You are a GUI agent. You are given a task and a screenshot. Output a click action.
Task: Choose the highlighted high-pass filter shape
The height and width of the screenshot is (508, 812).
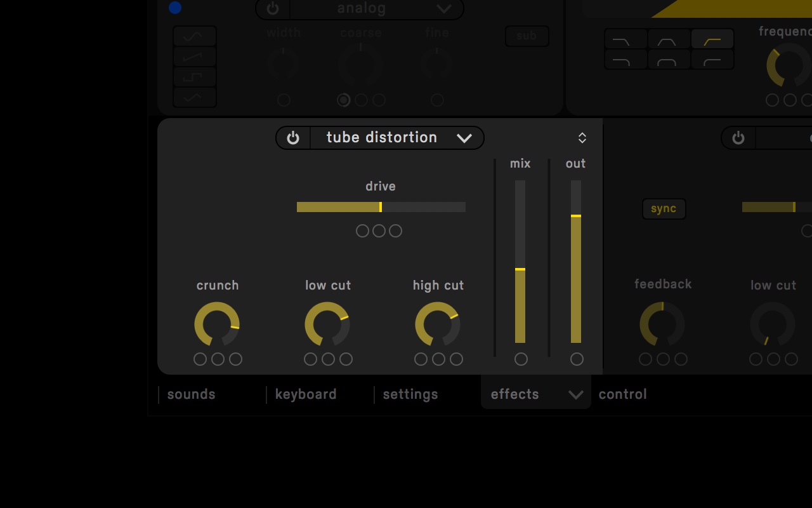[x=712, y=39]
